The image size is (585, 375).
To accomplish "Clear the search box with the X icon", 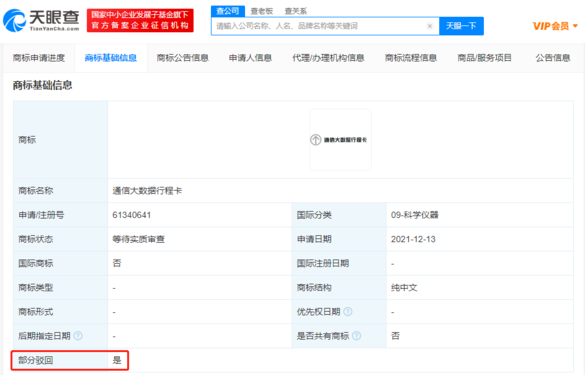I will click(x=430, y=26).
